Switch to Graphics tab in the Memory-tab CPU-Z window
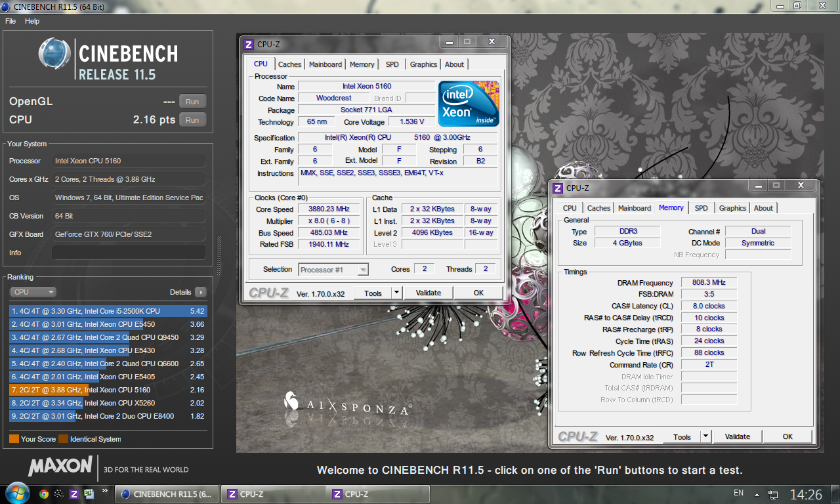 point(732,208)
